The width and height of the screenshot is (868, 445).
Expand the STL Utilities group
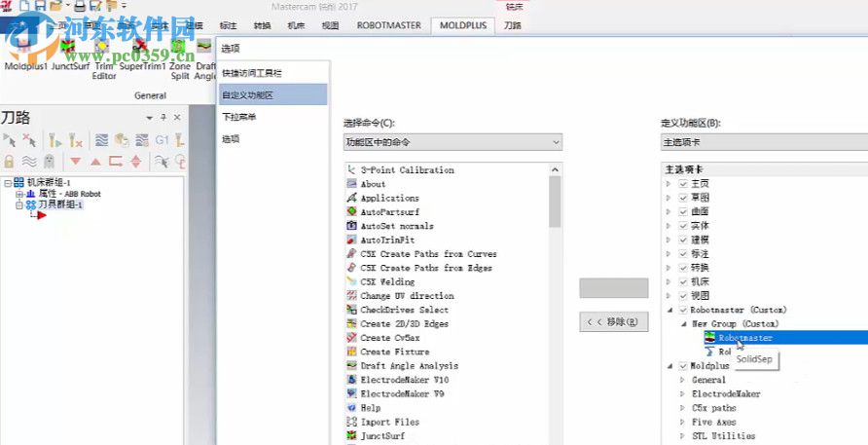click(682, 435)
